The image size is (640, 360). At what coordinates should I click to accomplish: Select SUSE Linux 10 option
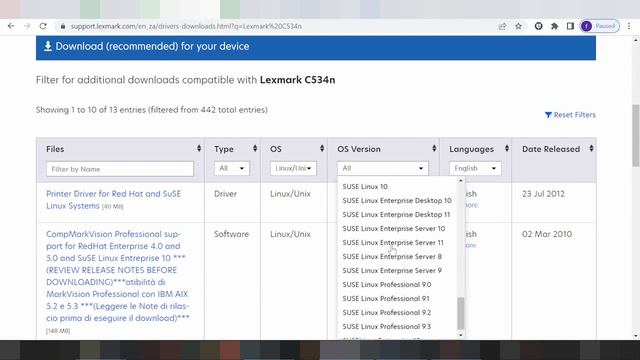point(397,187)
